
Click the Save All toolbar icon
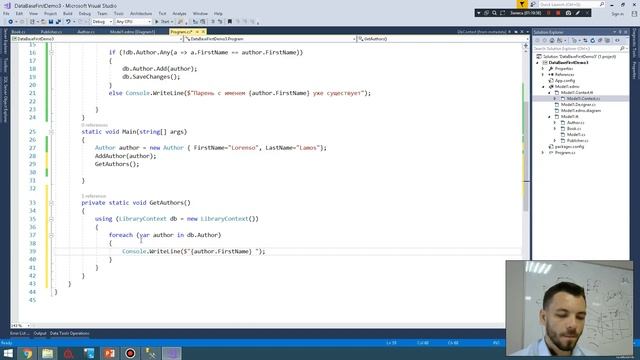pos(58,22)
